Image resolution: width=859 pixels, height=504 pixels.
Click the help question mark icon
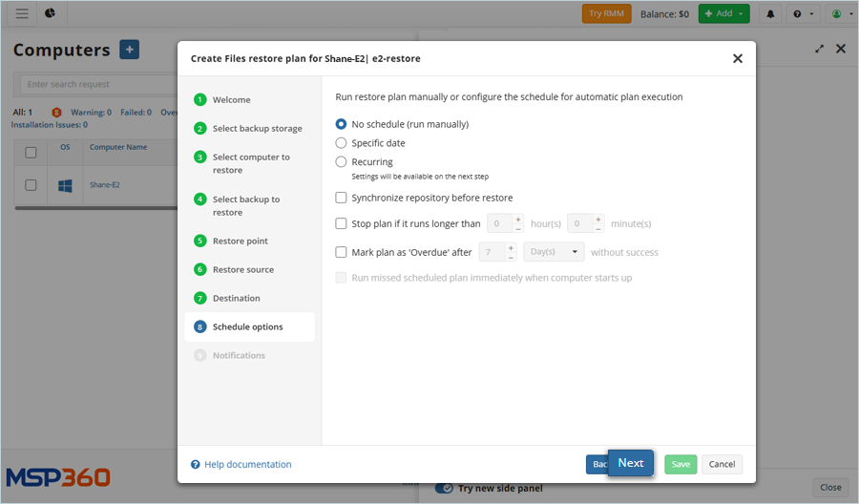(804, 14)
